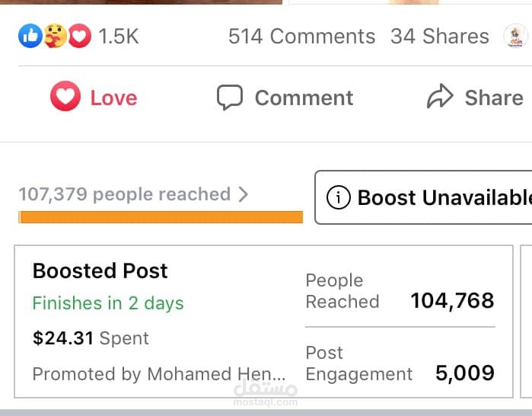Image resolution: width=532 pixels, height=416 pixels.
Task: Click the red Love reaction icon in the summary
Action: click(x=79, y=36)
